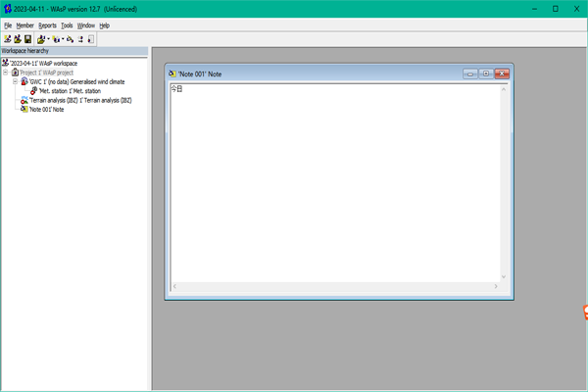
Task: Open dropdown arrow beside open-member folder icon
Action: click(48, 39)
